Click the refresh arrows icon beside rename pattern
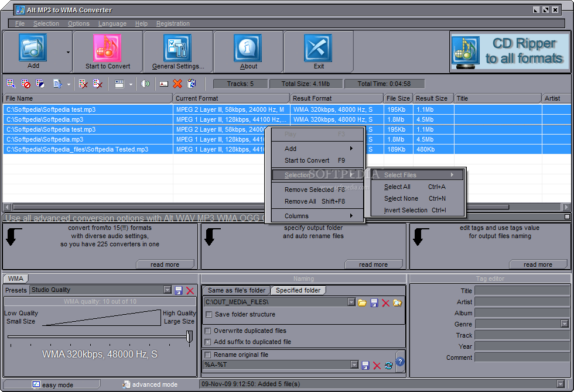The width and height of the screenshot is (574, 392). (388, 365)
